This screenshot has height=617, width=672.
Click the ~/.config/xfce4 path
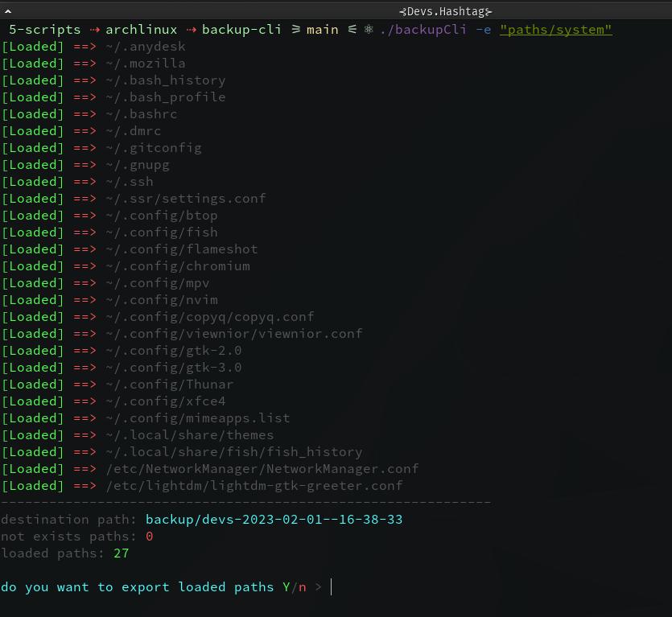[x=166, y=401]
